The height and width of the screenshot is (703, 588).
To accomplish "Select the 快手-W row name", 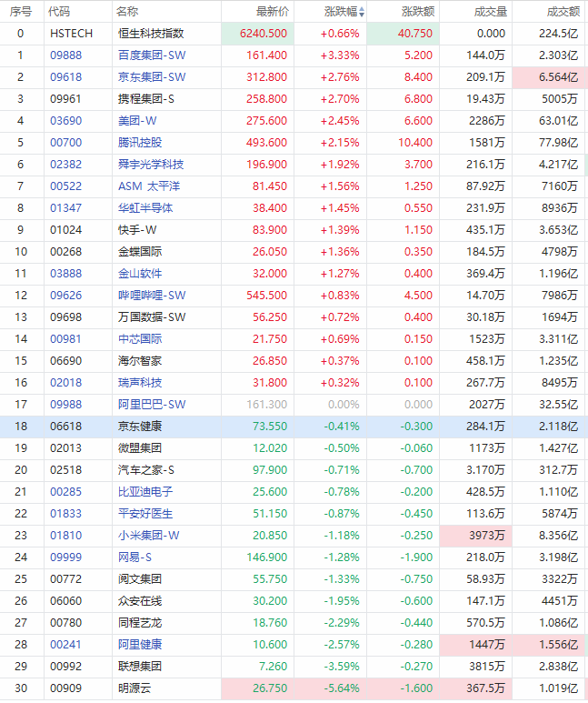I will [137, 230].
